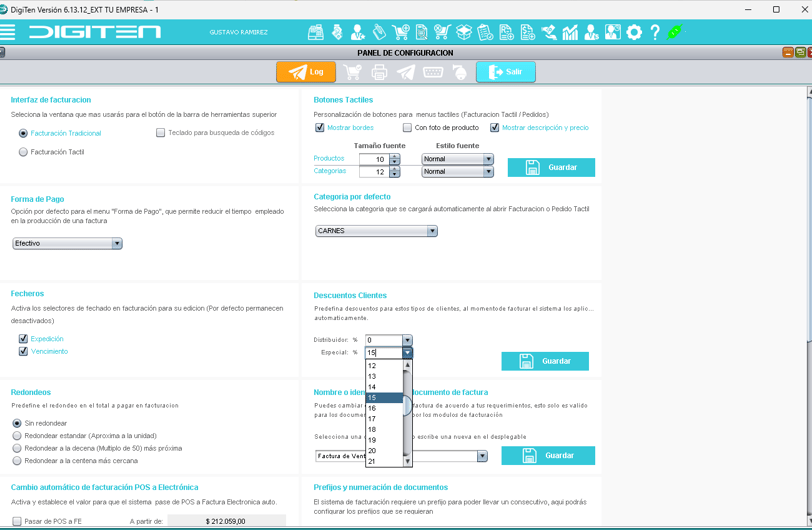Click the Especial dropdown list scrollbar

pyautogui.click(x=408, y=413)
